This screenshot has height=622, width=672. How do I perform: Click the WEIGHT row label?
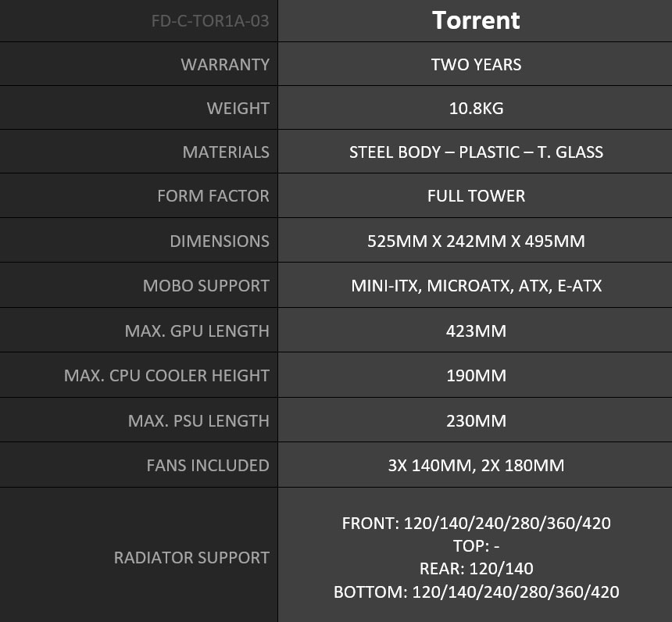pos(238,108)
